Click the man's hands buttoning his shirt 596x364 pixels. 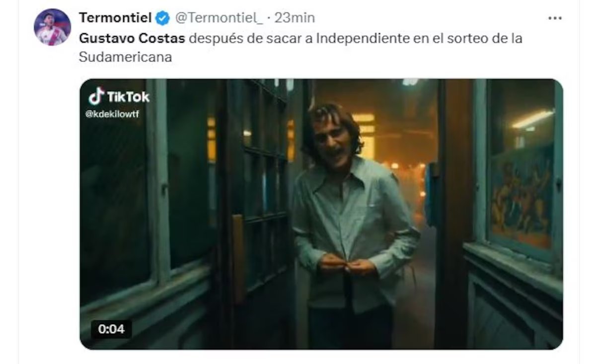pyautogui.click(x=348, y=264)
